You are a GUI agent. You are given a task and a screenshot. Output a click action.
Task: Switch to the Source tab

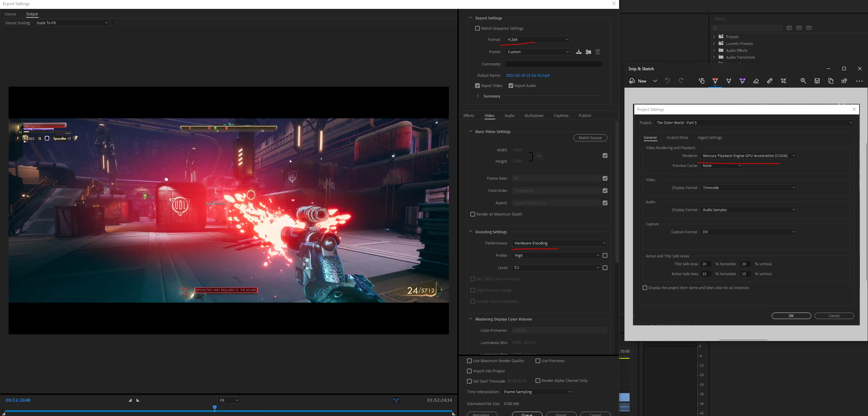[10, 14]
